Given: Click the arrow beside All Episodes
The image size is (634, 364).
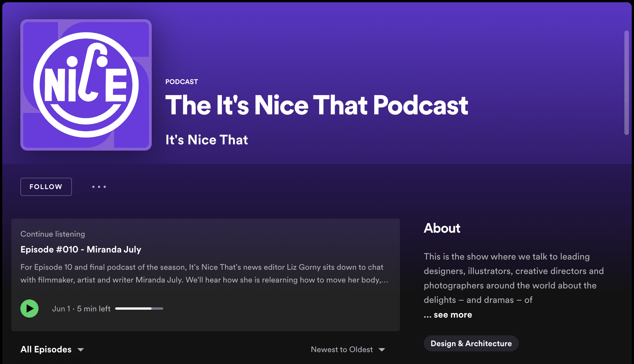Looking at the screenshot, I should click(81, 350).
